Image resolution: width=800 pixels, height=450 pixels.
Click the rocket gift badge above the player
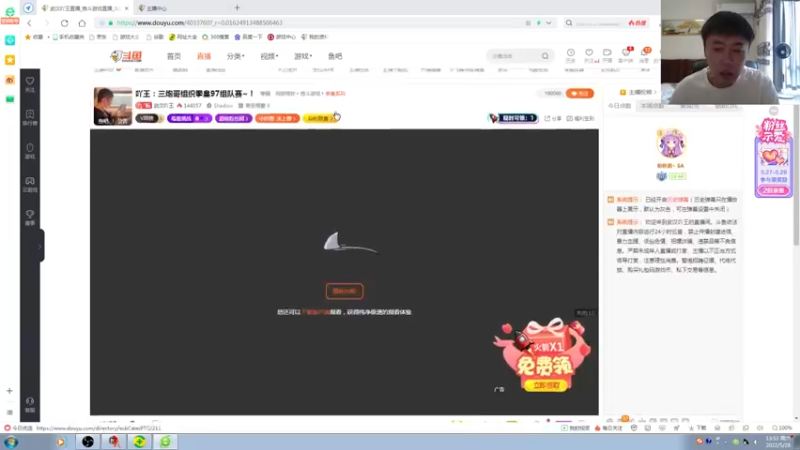pos(513,118)
